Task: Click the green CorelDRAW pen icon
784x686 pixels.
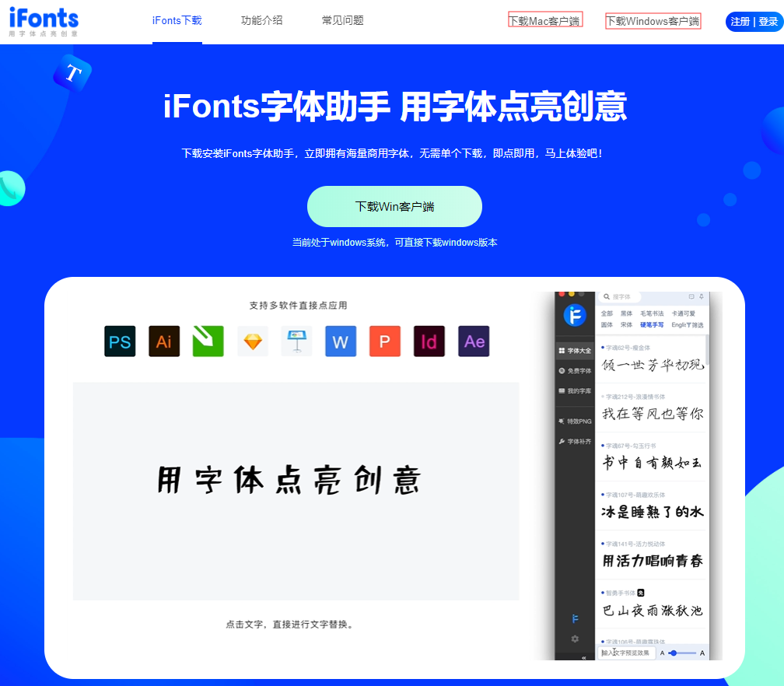Action: tap(208, 341)
